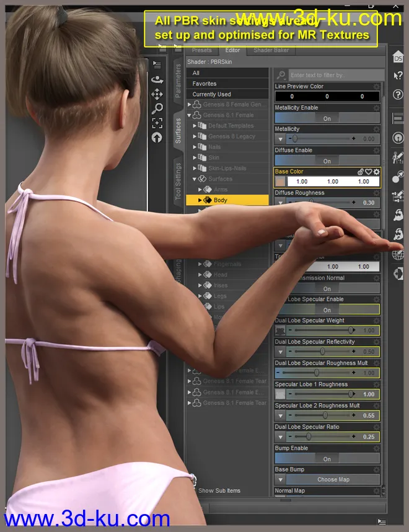Click the gear icon for Line Preview Color
This screenshot has width=409, height=532.
(x=376, y=87)
